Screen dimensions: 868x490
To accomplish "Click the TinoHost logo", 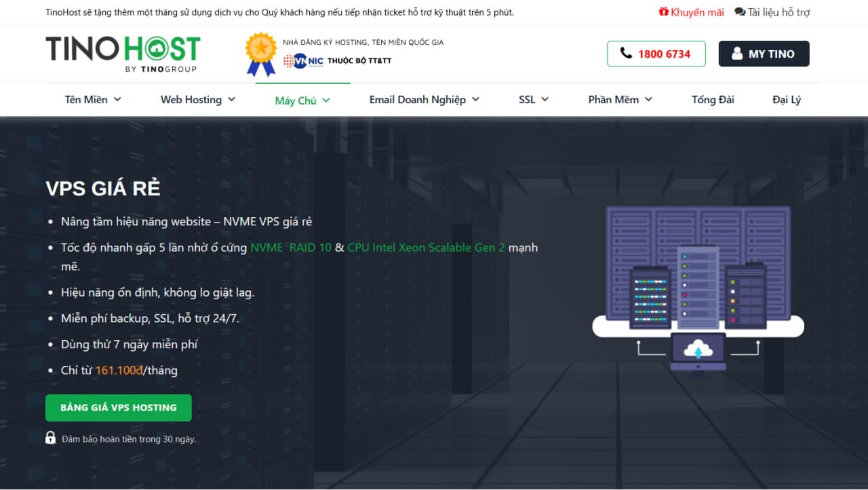I will [x=123, y=54].
